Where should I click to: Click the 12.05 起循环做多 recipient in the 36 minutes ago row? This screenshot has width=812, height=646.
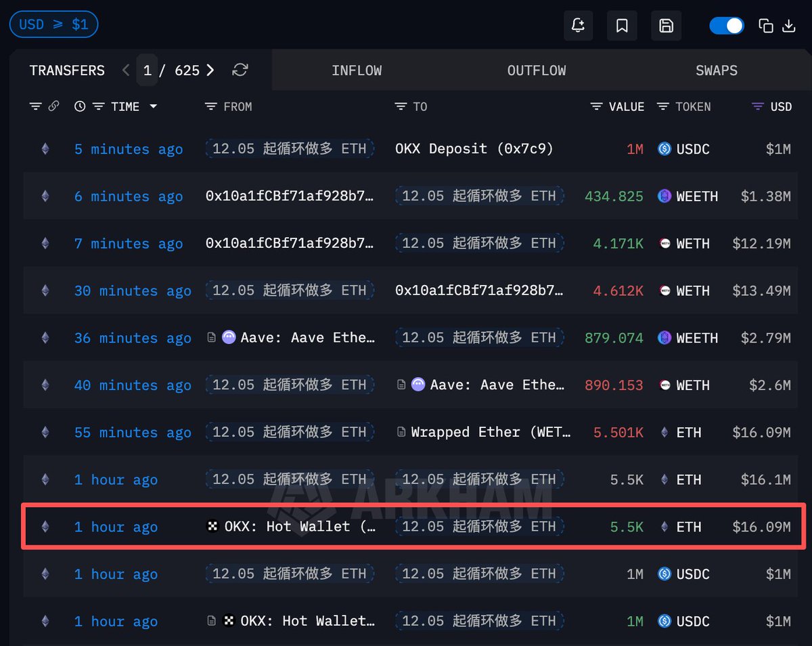[480, 337]
